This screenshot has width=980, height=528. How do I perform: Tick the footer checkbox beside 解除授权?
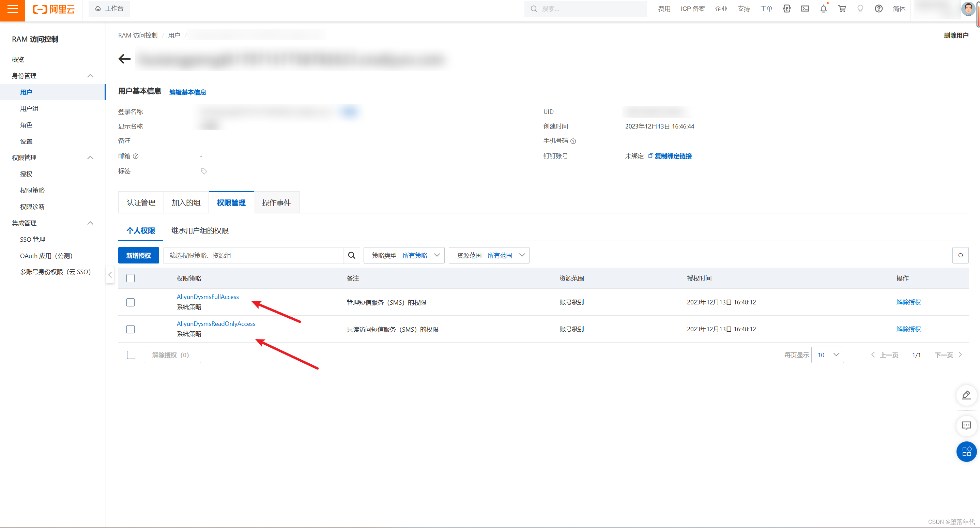tap(131, 355)
